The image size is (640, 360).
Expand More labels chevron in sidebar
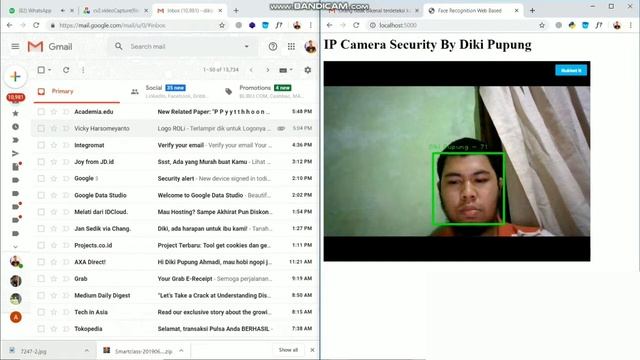tap(16, 247)
